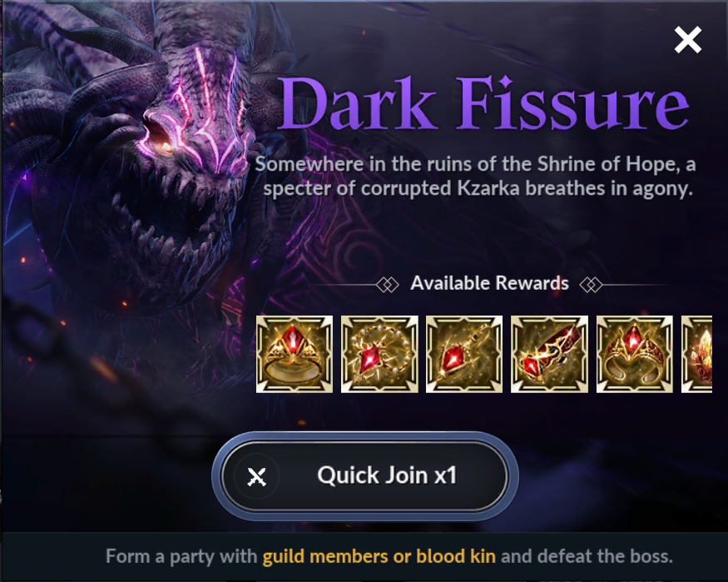The width and height of the screenshot is (728, 582).
Task: Click the diamond ornament left of Available Rewards
Action: pyautogui.click(x=388, y=284)
